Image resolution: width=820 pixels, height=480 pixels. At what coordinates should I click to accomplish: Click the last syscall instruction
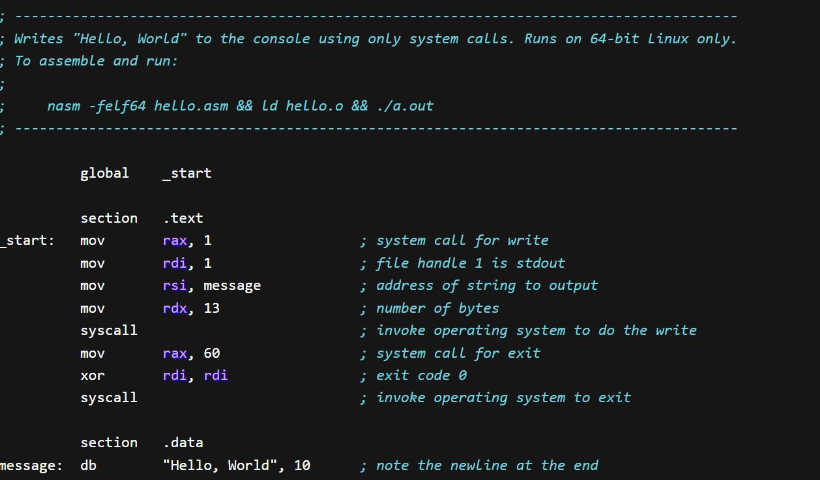[109, 398]
